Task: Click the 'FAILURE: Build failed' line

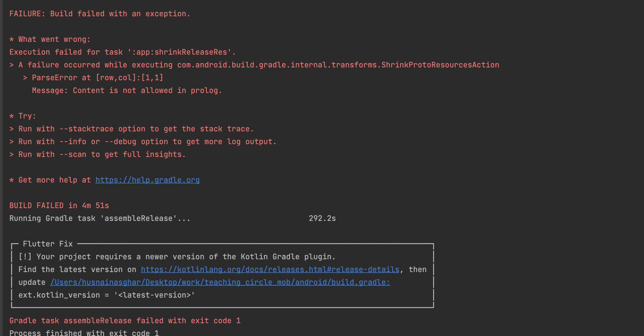Action: [x=99, y=14]
